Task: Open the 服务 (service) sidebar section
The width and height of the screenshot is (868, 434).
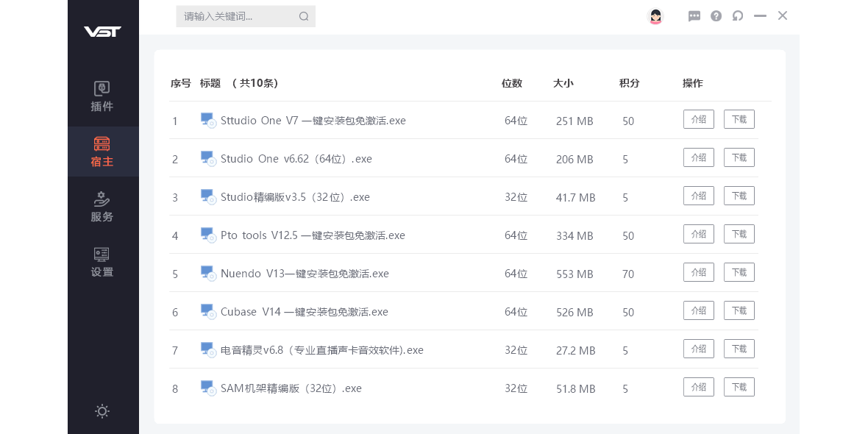Action: [102, 207]
